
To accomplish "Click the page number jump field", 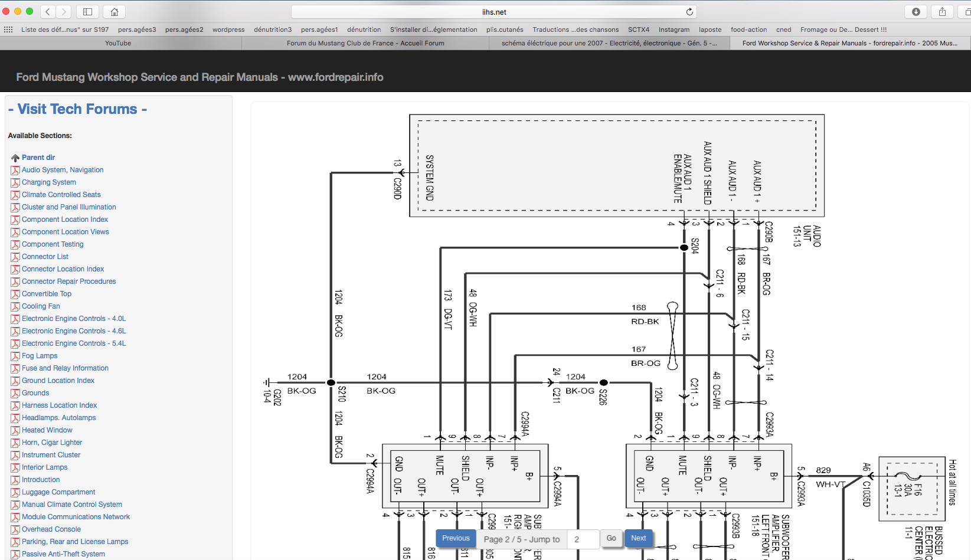I will coord(581,539).
